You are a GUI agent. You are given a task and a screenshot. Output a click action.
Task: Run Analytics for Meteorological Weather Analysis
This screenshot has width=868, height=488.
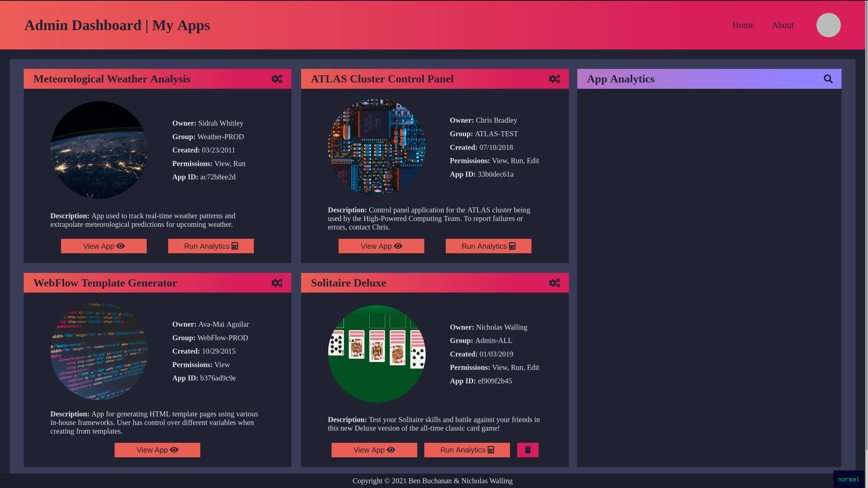[x=211, y=246]
